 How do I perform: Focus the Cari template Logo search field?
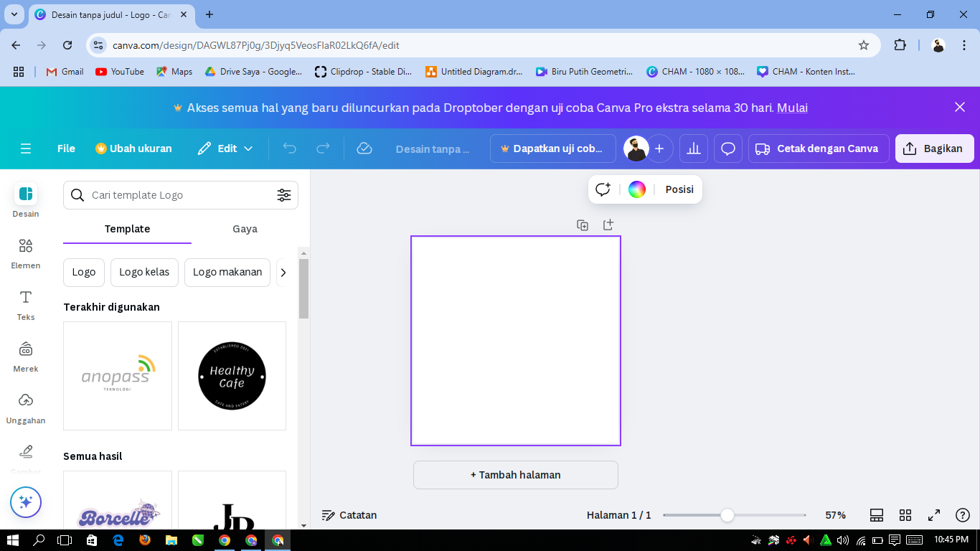(x=181, y=195)
